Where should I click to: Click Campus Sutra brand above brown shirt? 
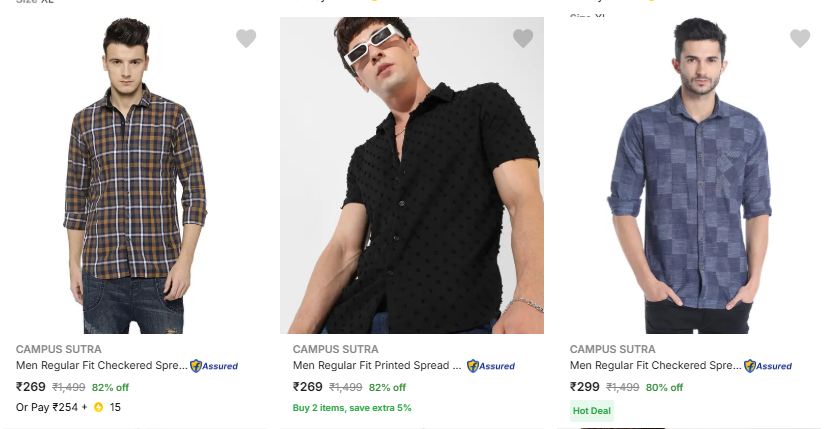coord(58,349)
